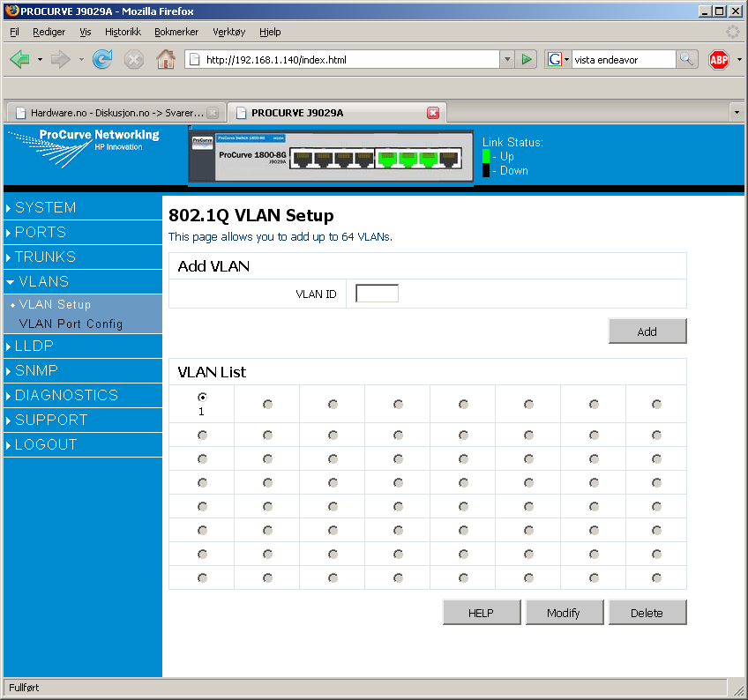Click the magnifier search button
The image size is (748, 700).
click(687, 60)
